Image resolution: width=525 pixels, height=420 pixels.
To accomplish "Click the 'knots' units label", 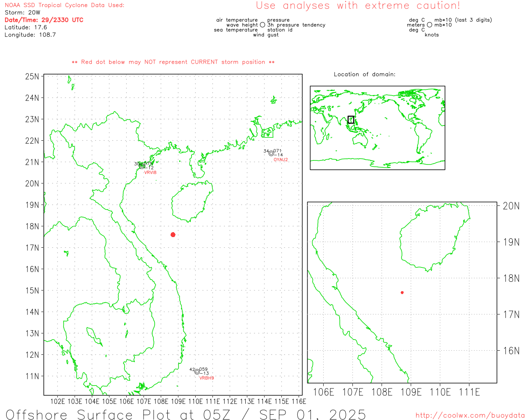I will pos(432,35).
